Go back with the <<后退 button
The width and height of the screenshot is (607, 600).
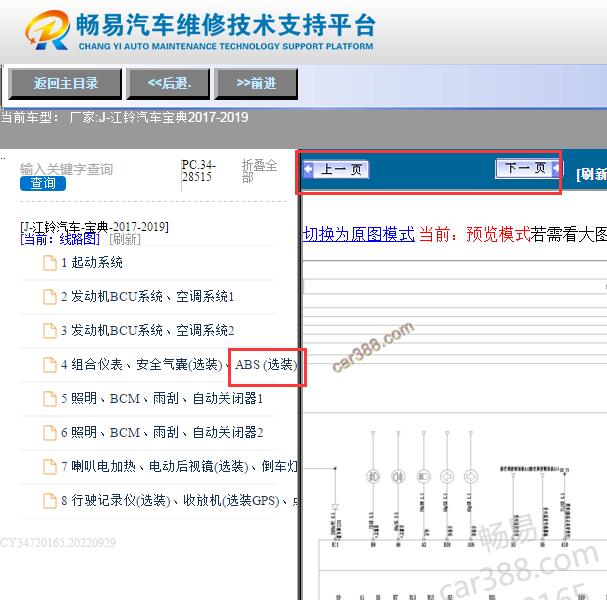click(168, 84)
